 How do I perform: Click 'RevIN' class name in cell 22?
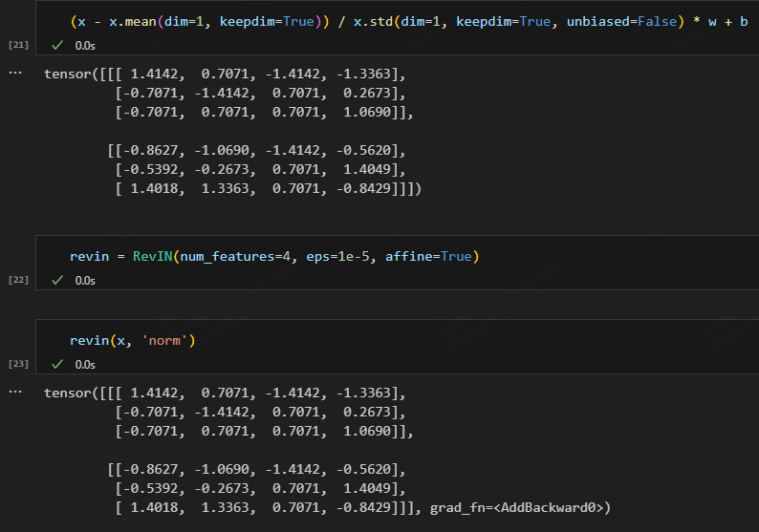pyautogui.click(x=153, y=256)
